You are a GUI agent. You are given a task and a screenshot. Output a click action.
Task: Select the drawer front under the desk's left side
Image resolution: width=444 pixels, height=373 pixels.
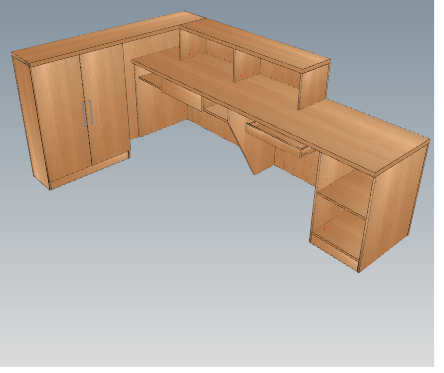(182, 94)
